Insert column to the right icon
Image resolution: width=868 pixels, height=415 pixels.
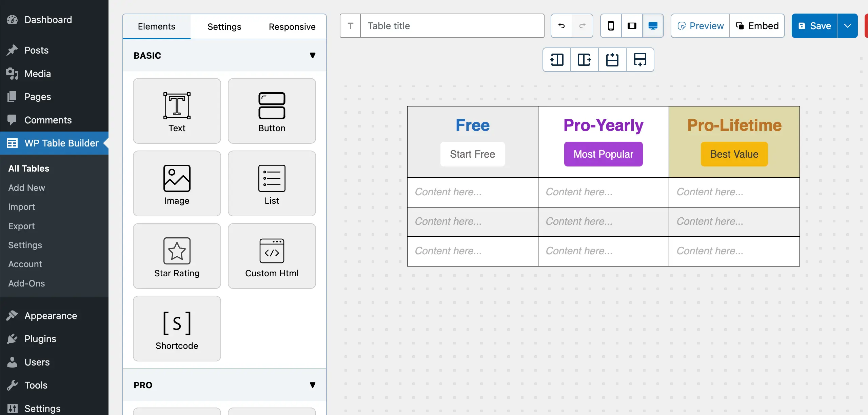(x=585, y=60)
